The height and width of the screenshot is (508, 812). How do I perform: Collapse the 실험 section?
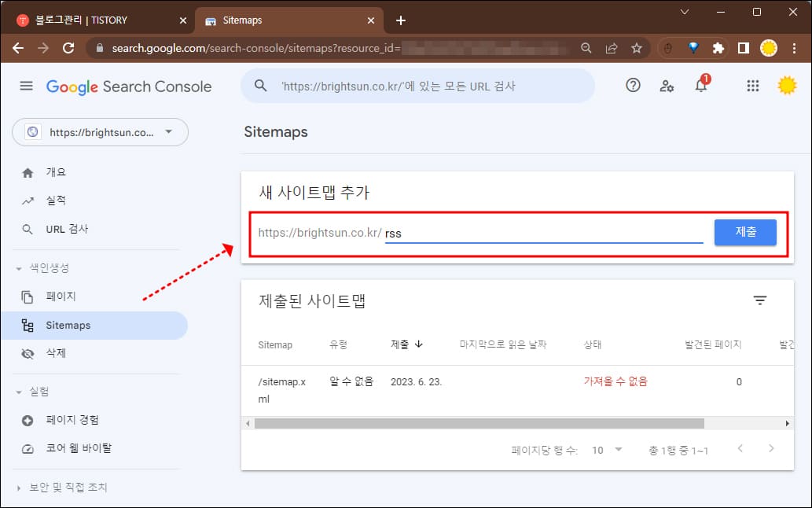coord(19,392)
